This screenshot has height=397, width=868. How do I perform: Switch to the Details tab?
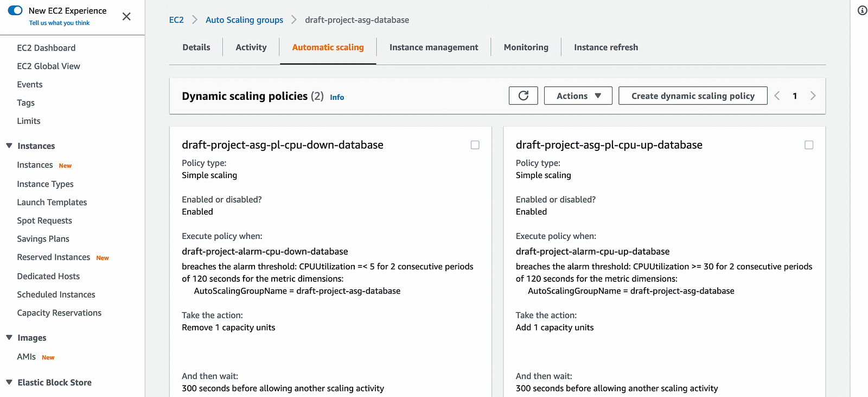(x=196, y=47)
